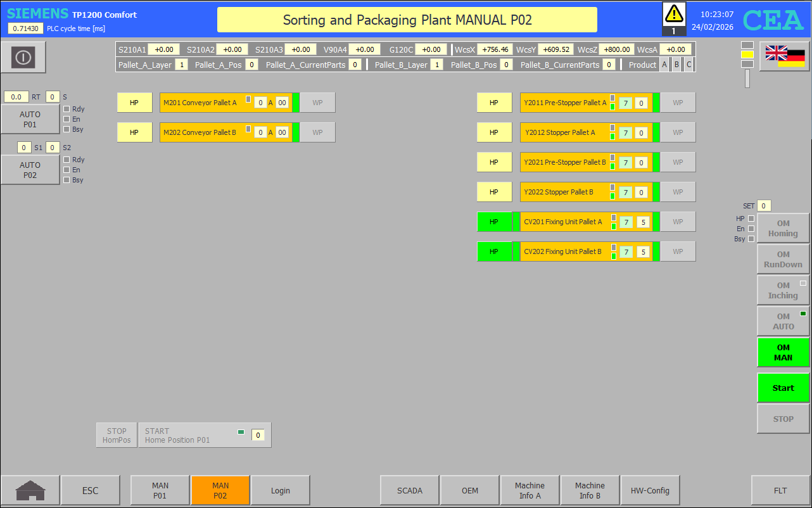Toggle the Product A selector box
Screen dimensions: 812x508
[x=664, y=65]
